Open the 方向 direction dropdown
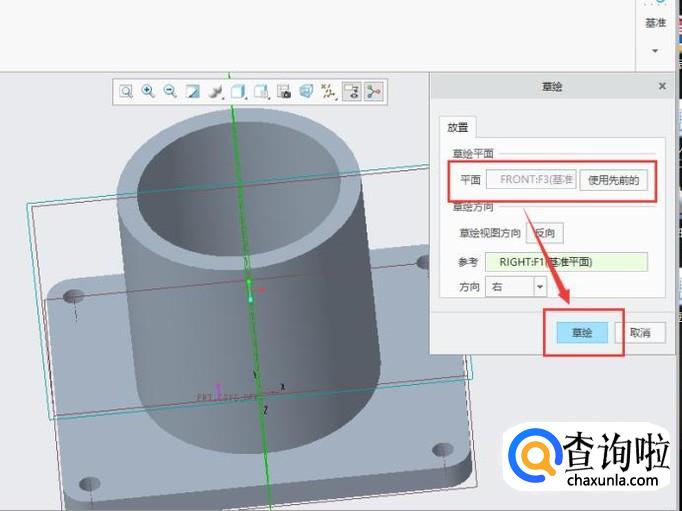 (x=540, y=287)
